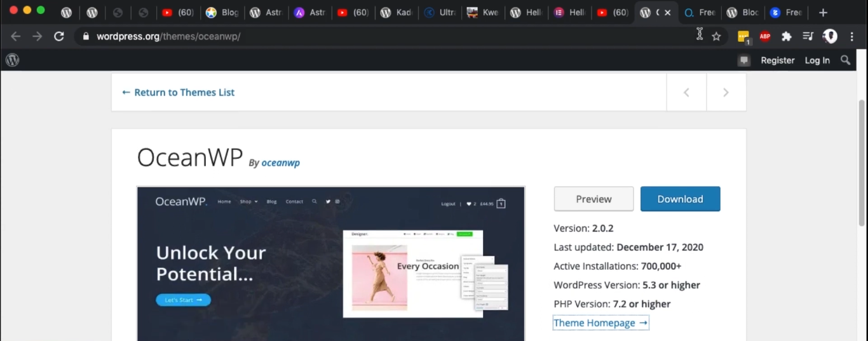Click the browser back arrow
Image resolution: width=868 pixels, height=341 pixels.
pos(16,36)
